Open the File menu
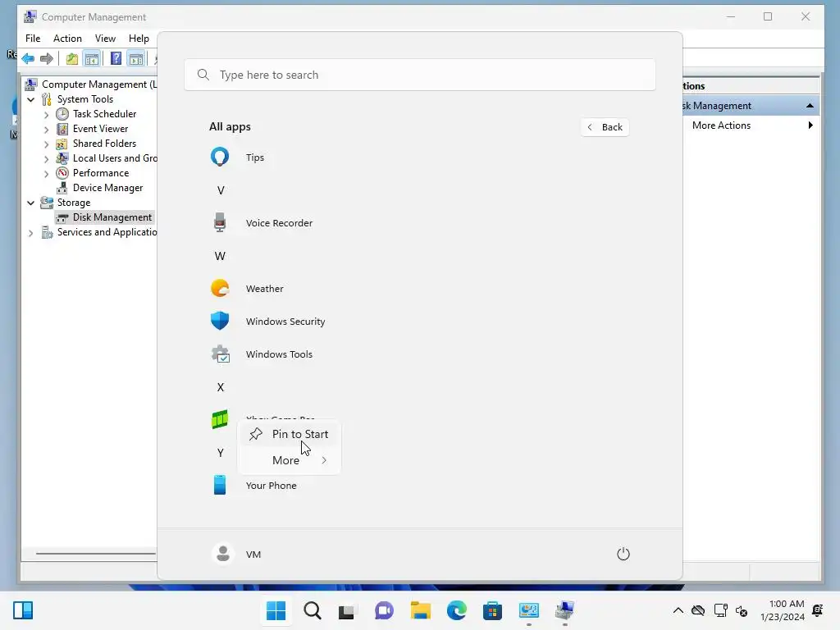This screenshot has width=840, height=630. coord(33,39)
